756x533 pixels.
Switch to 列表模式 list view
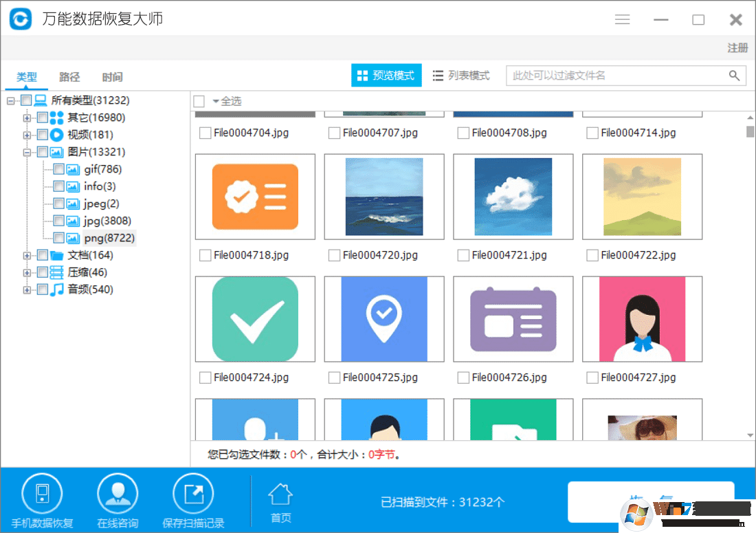click(461, 76)
